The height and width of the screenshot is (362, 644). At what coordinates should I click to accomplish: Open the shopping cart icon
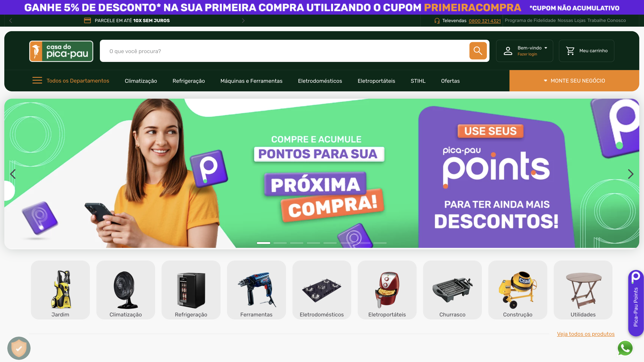point(570,51)
